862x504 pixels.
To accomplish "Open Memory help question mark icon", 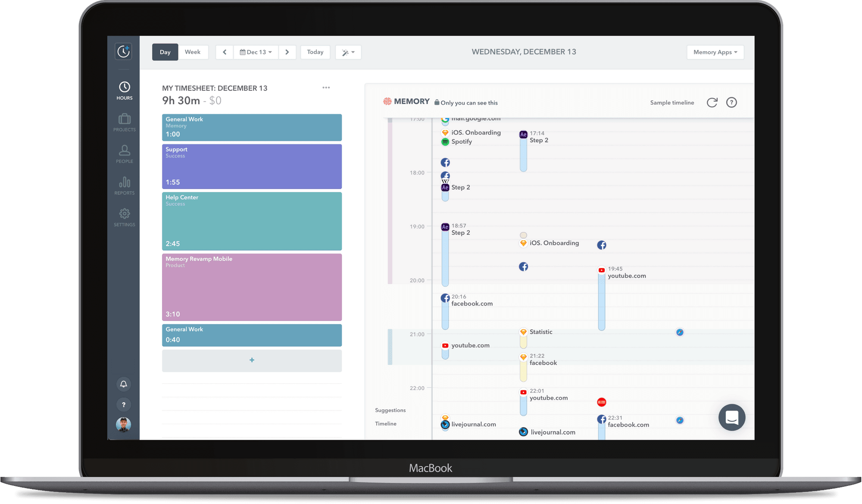I will (x=731, y=103).
